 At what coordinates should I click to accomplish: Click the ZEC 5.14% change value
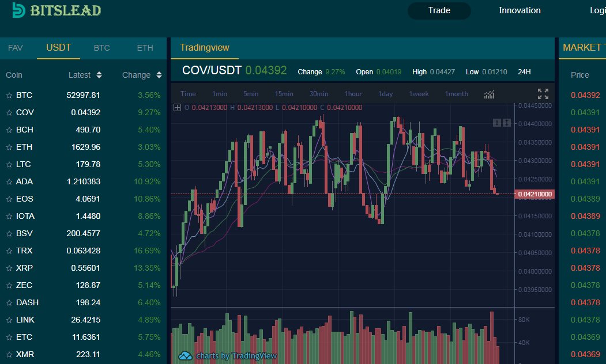(x=149, y=285)
